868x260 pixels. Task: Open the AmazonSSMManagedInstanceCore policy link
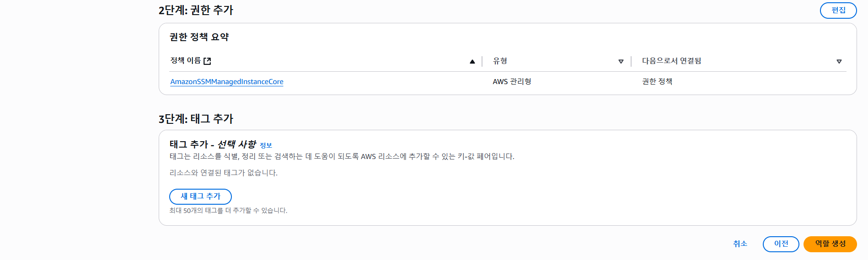[227, 82]
